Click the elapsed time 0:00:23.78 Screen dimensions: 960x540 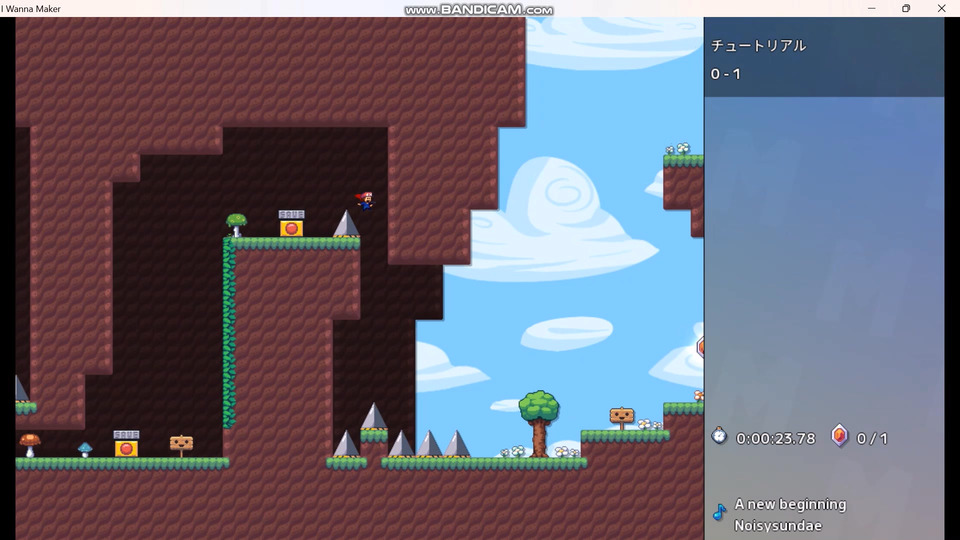776,438
